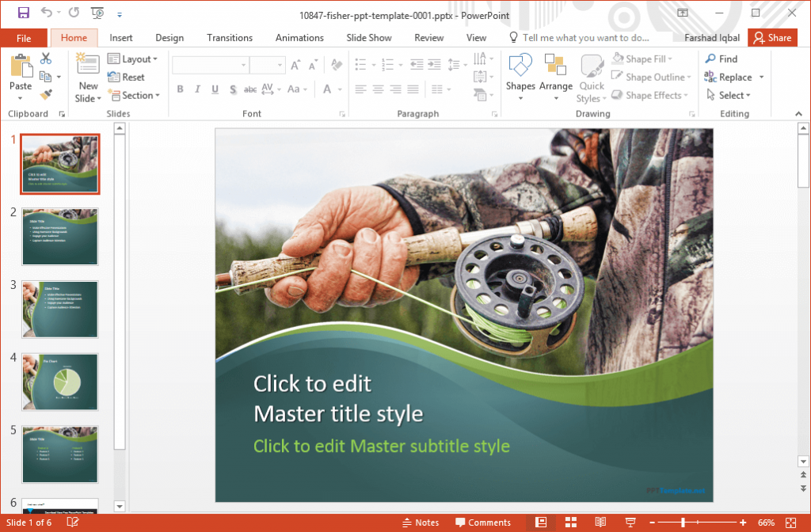Switch to the Design tab
This screenshot has height=532, width=811.
click(x=169, y=37)
